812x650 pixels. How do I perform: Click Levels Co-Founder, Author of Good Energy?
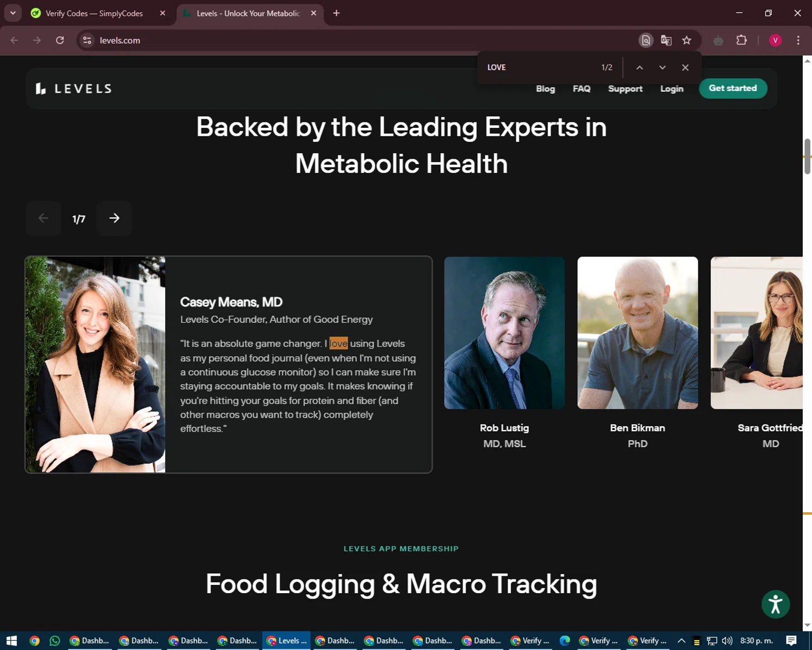click(x=277, y=320)
